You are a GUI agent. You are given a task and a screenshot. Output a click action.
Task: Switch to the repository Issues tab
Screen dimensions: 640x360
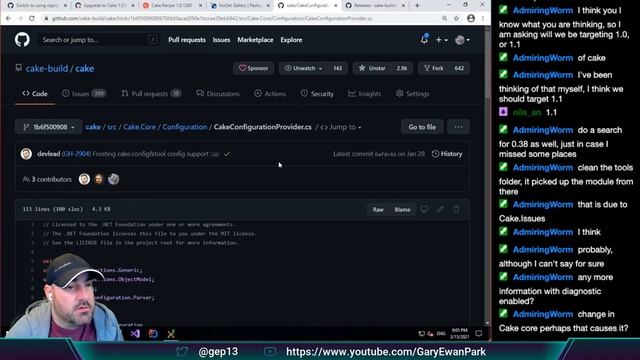coord(83,93)
